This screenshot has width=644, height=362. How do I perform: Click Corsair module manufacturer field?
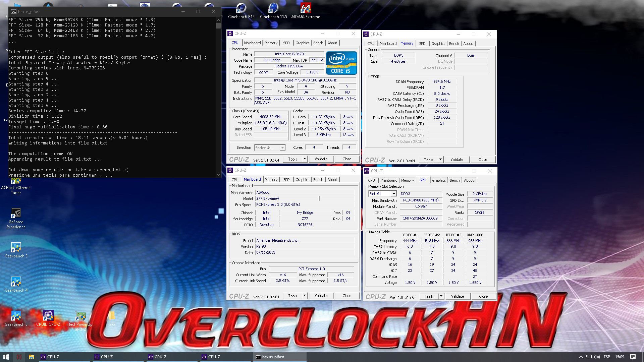coord(421,206)
